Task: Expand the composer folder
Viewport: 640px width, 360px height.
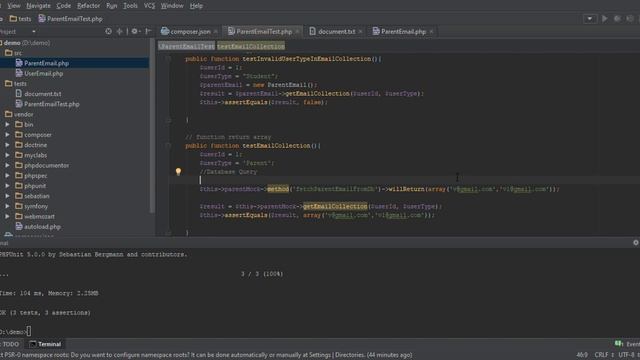Action: click(7, 135)
